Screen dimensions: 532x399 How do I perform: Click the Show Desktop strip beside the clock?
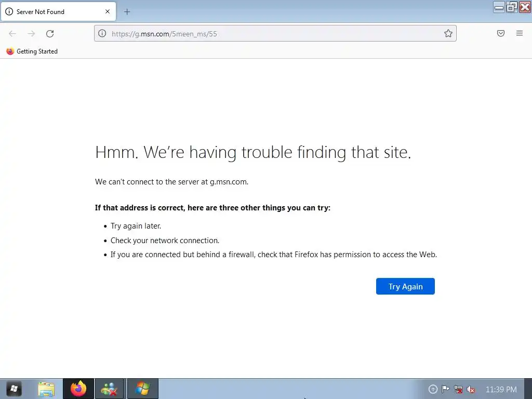[x=528, y=389]
